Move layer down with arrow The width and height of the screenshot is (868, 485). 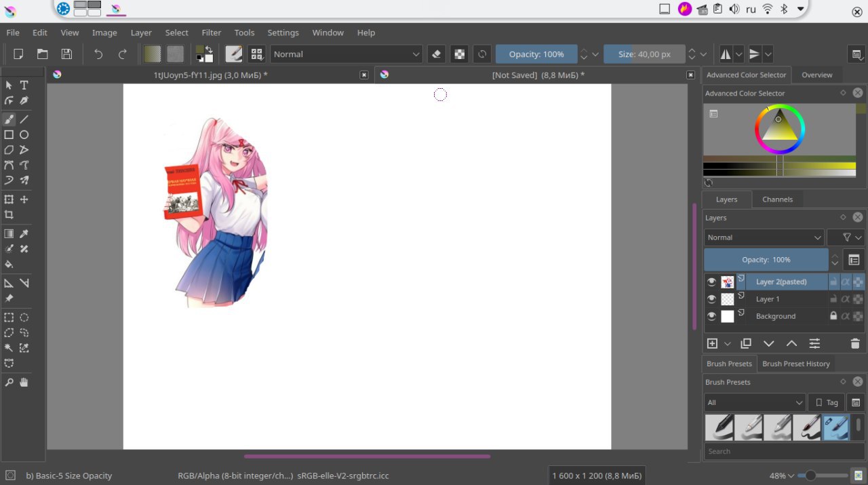pyautogui.click(x=769, y=344)
